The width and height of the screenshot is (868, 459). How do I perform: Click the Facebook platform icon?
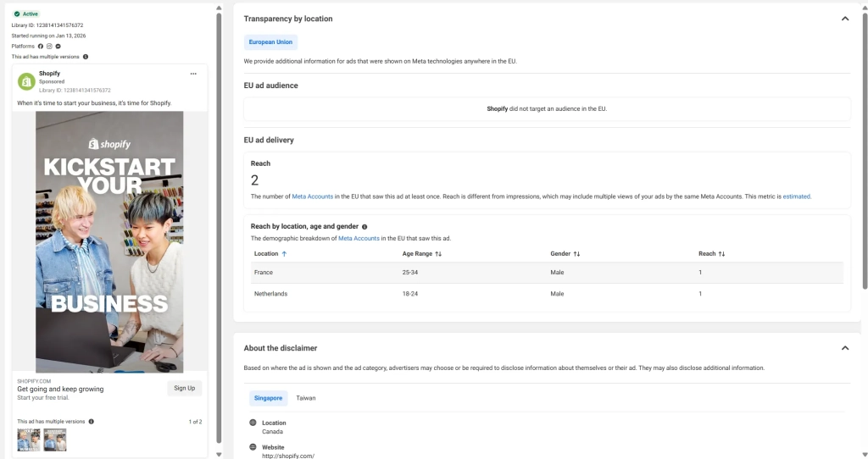tap(41, 47)
